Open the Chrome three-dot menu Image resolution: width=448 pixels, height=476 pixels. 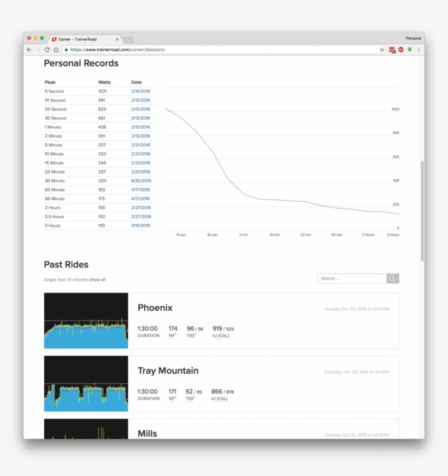tap(419, 50)
